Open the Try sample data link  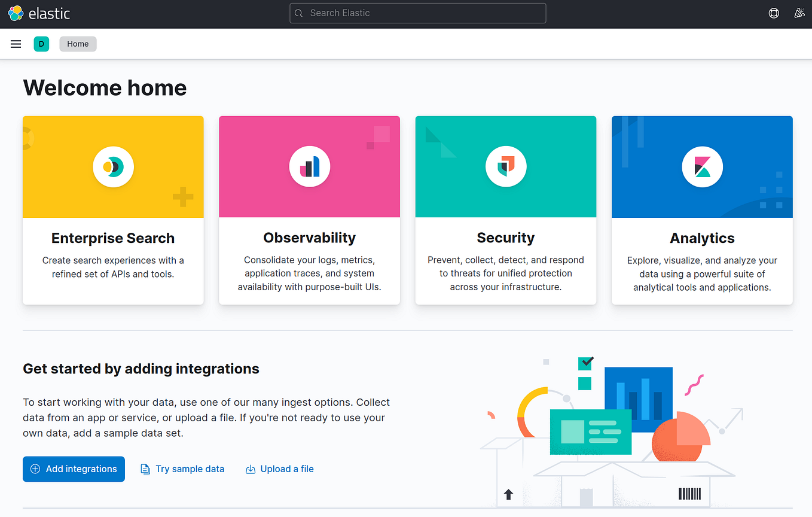click(x=190, y=469)
